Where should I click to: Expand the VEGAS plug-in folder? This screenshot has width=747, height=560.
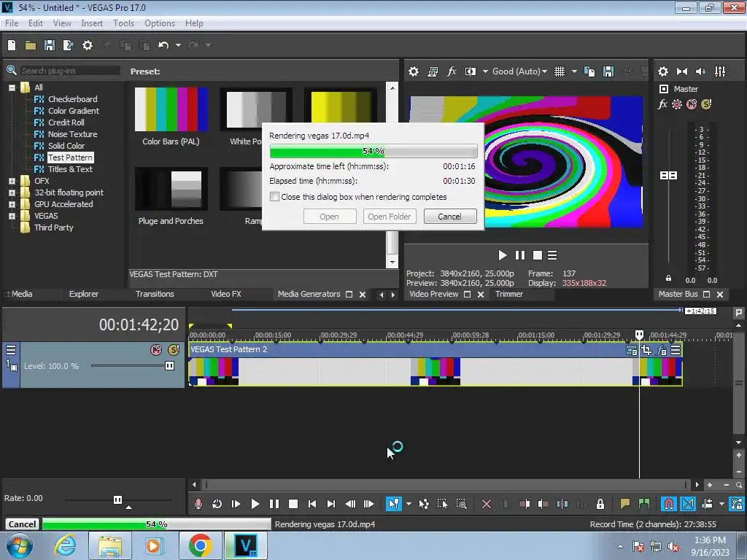(12, 216)
